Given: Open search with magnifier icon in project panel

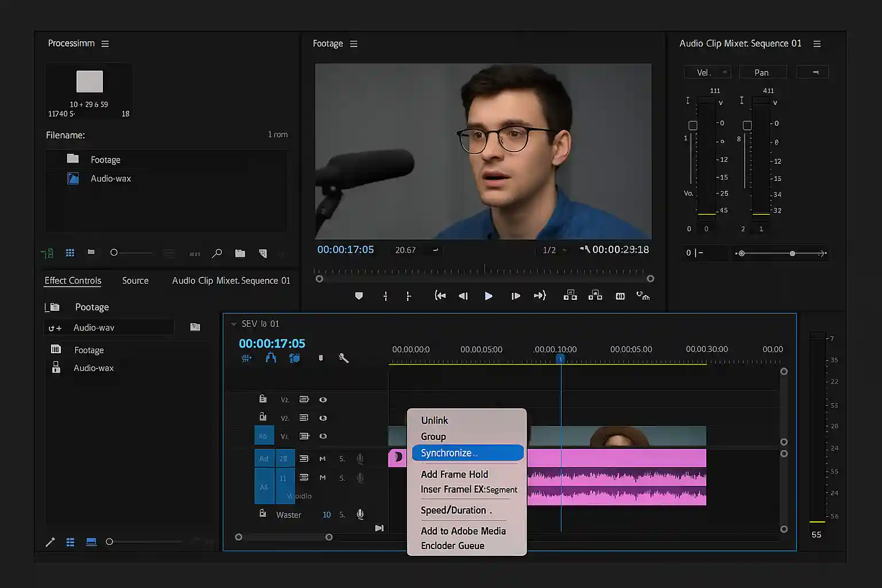Looking at the screenshot, I should [216, 253].
